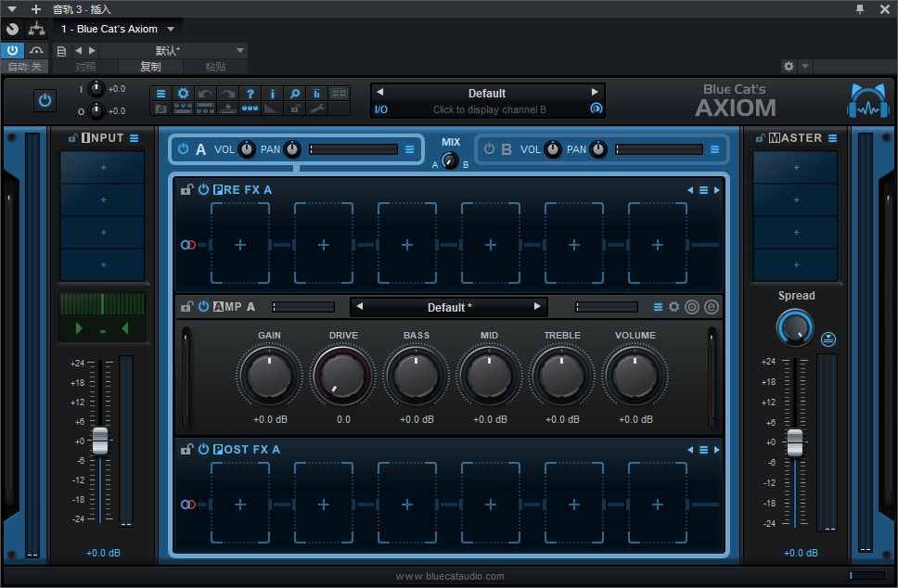Toggle POST FX A power button

point(203,449)
